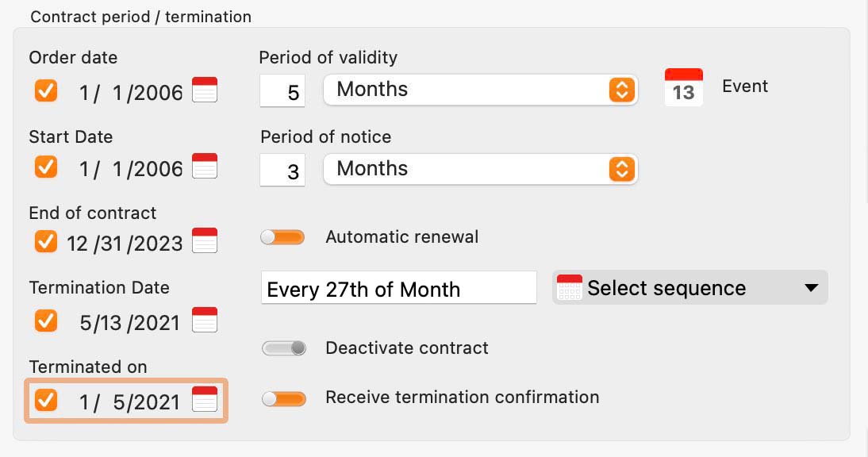Uncheck the Terminated on checkbox

coord(46,400)
